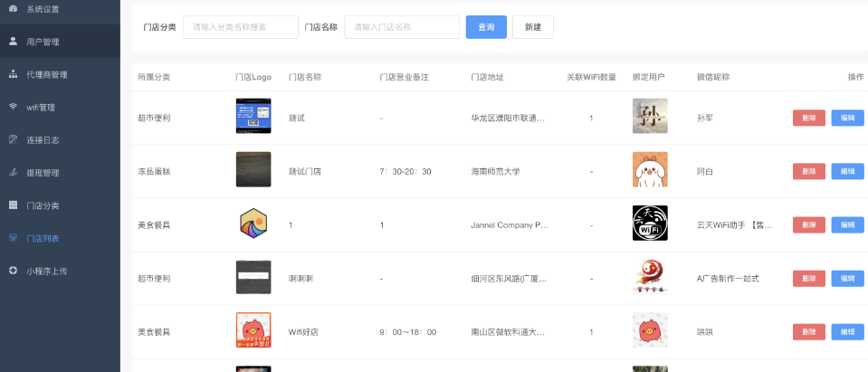The width and height of the screenshot is (868, 372).
Task: Click 冻品蛋糕 category cell
Action: [x=154, y=172]
